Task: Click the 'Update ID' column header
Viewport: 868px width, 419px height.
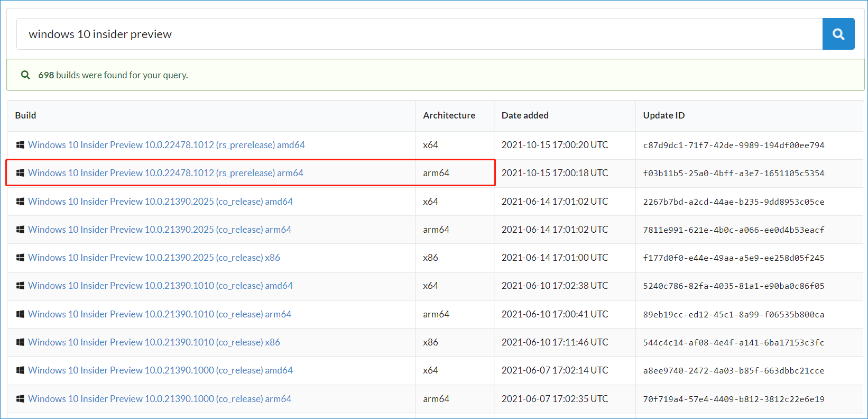Action: coord(663,115)
